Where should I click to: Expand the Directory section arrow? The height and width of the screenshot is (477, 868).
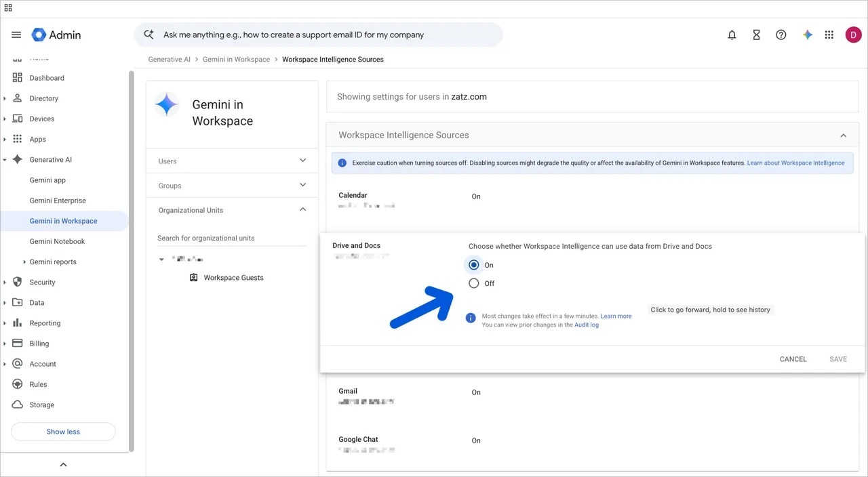[x=5, y=98]
